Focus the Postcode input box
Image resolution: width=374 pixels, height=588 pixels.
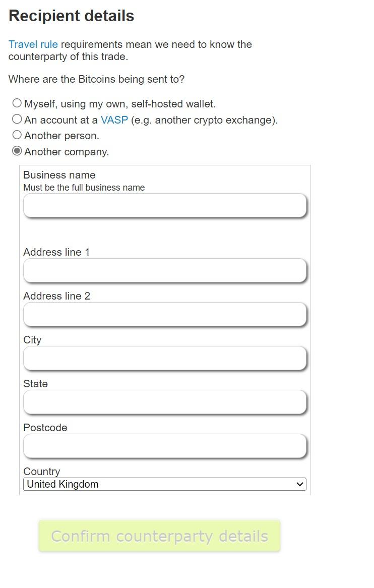tap(164, 446)
